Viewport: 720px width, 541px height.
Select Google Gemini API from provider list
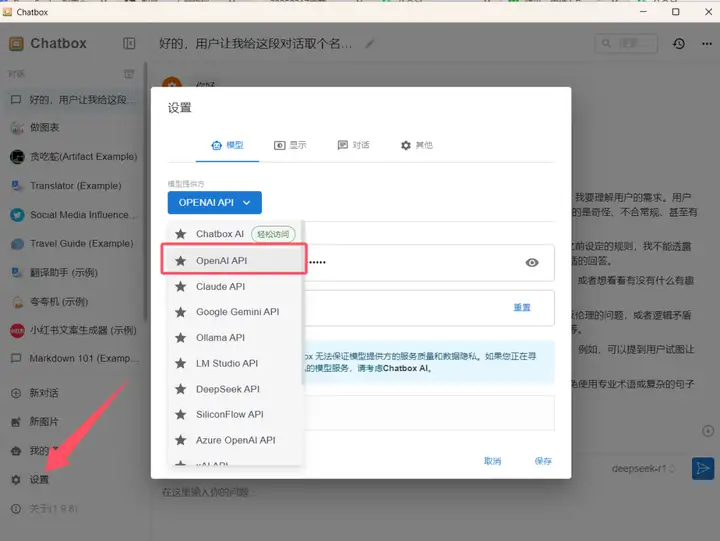tap(234, 312)
